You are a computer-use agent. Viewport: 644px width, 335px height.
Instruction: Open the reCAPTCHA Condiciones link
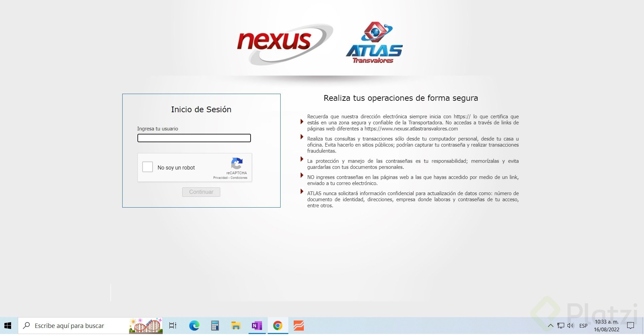(239, 178)
